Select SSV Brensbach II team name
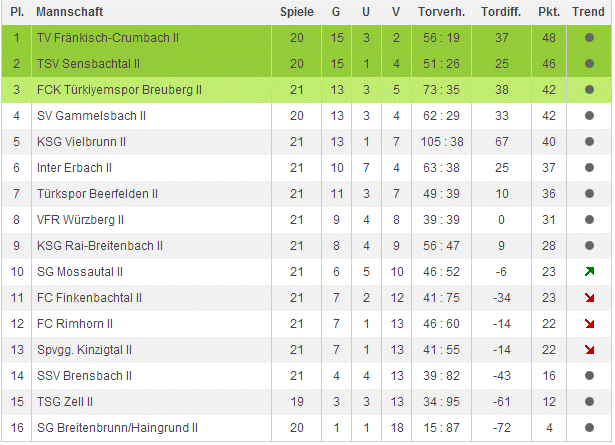 [x=83, y=375]
